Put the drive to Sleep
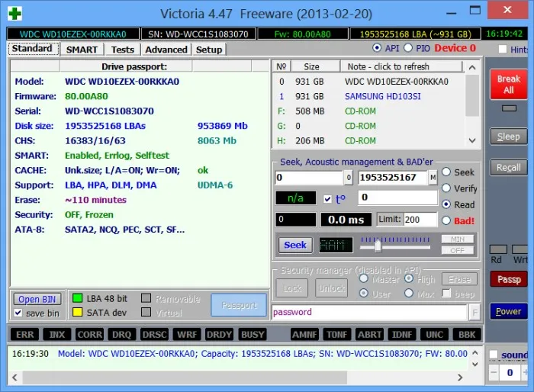Viewport: 534px width, 392px height. [509, 137]
